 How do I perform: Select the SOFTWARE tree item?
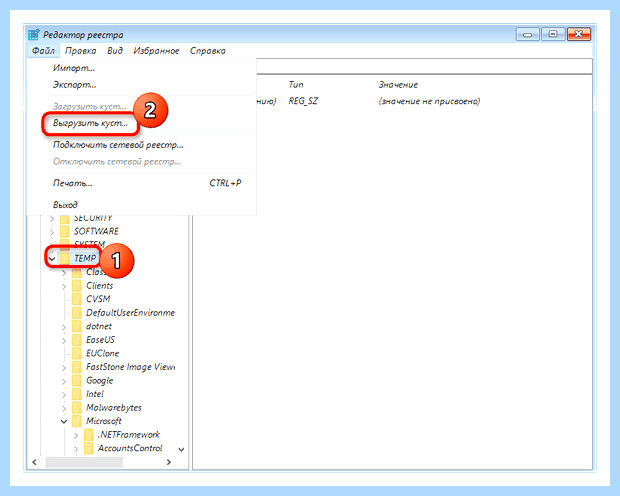pos(96,231)
